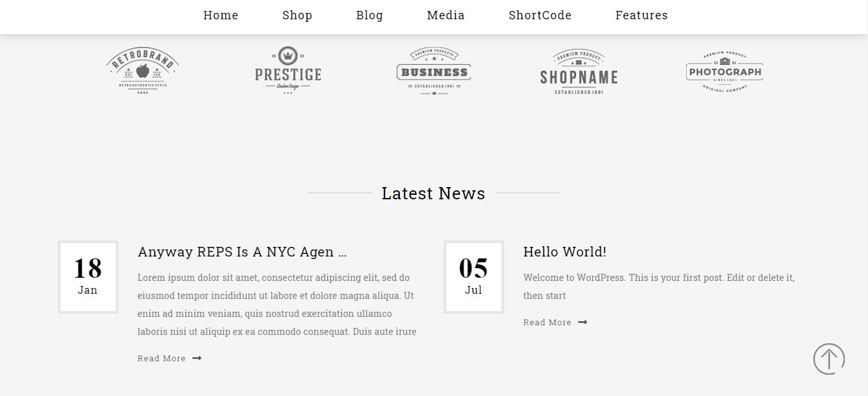Viewport: 868px width, 396px height.
Task: Open the Home menu item
Action: 221,15
